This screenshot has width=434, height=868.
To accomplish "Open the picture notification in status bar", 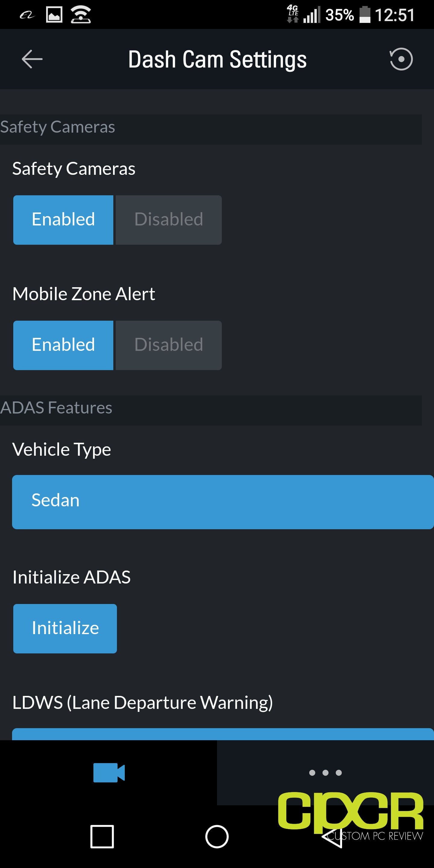I will (x=54, y=15).
